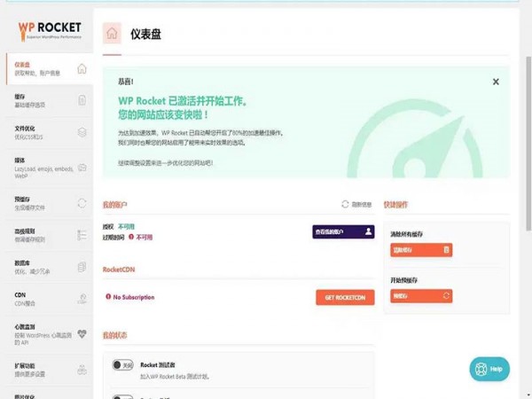Click the 数据库 database icon
The width and height of the screenshot is (532, 399).
click(82, 267)
